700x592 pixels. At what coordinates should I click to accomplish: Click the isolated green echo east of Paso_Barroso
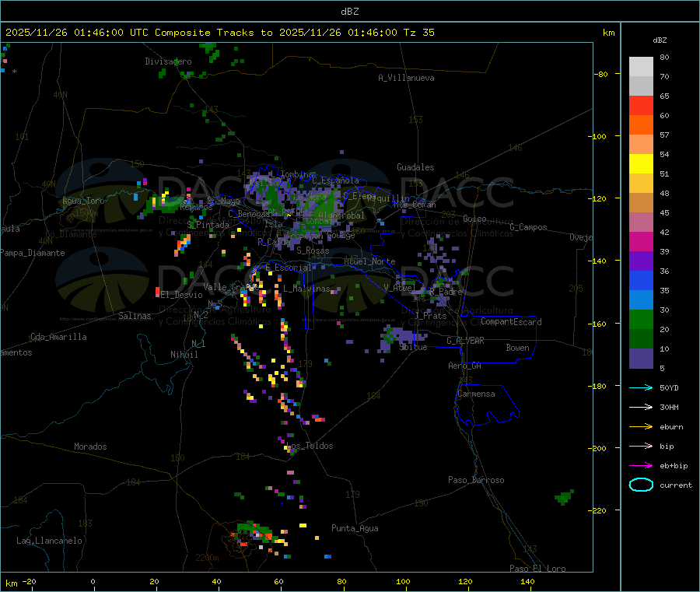565,497
